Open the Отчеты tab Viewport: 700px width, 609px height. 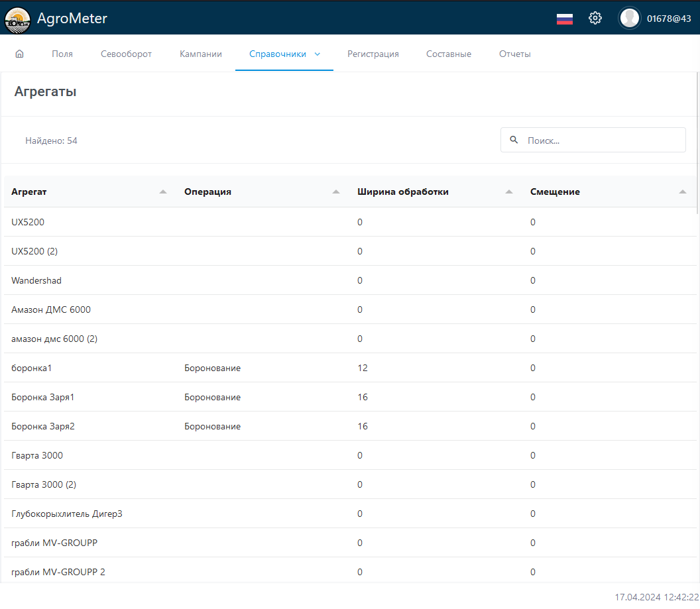click(514, 54)
